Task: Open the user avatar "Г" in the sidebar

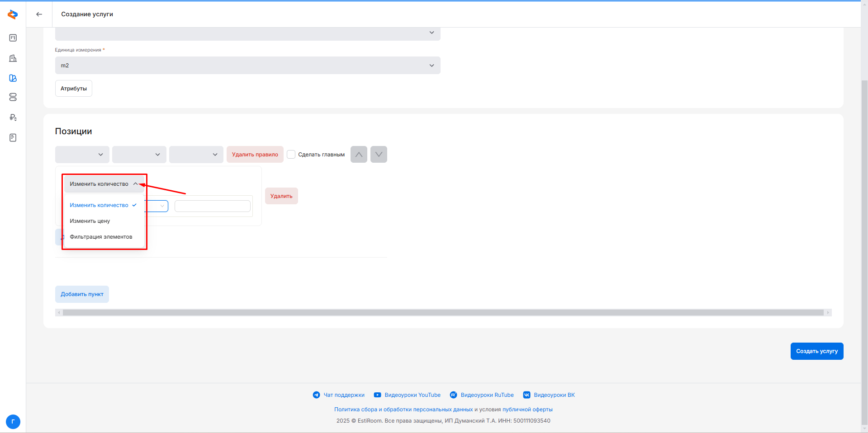Action: pos(13,422)
